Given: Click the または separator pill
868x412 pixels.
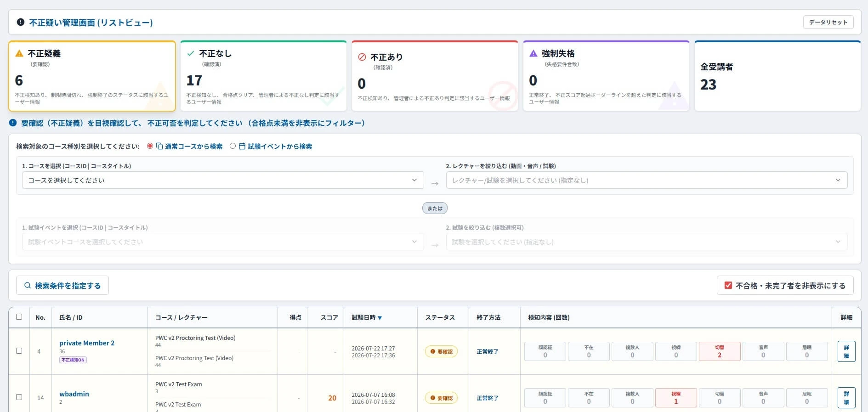Looking at the screenshot, I should pos(435,208).
